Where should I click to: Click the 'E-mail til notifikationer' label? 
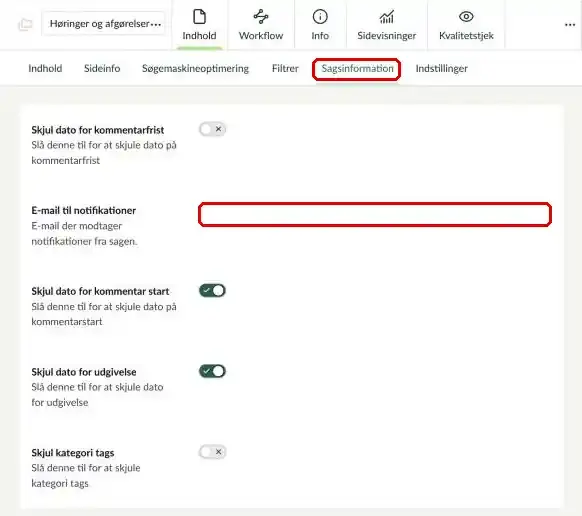[84, 210]
